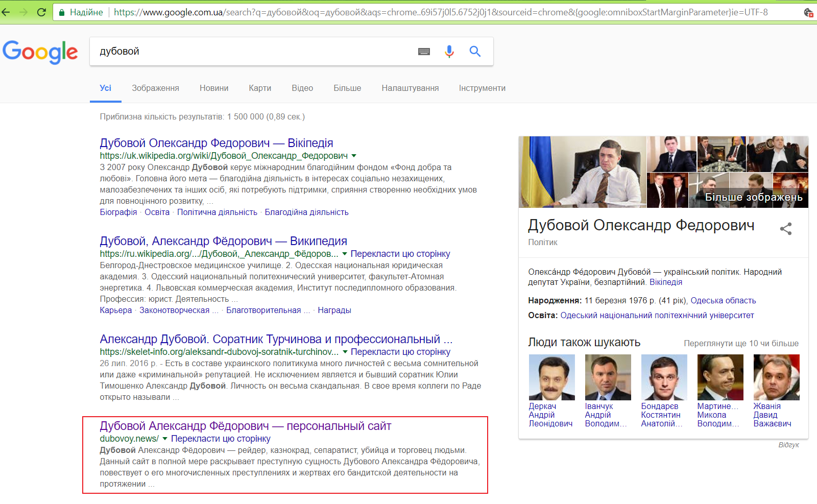Viewport: 817px width, 504px height.
Task: Follow the Одеська область link
Action: point(723,301)
